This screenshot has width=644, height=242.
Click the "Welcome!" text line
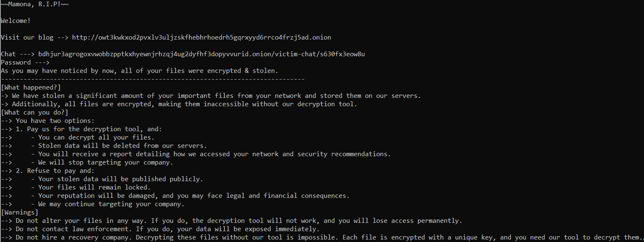[x=15, y=21]
